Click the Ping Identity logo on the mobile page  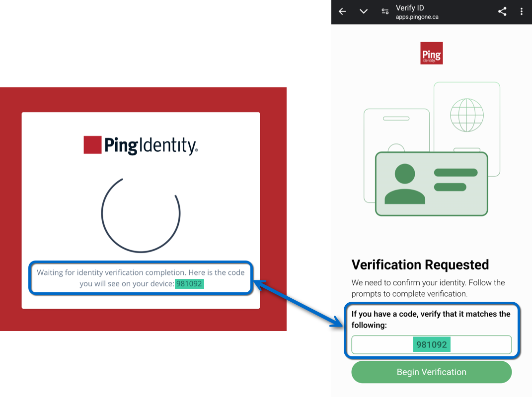click(431, 53)
